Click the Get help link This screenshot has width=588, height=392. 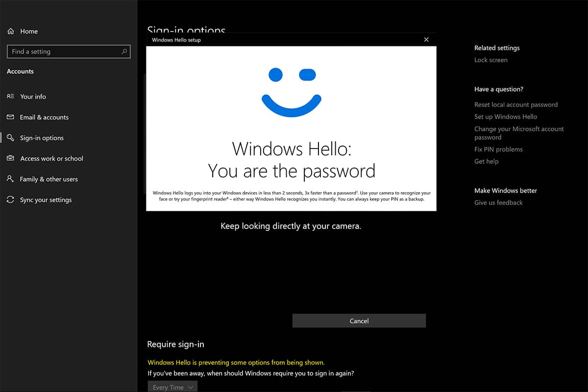486,162
